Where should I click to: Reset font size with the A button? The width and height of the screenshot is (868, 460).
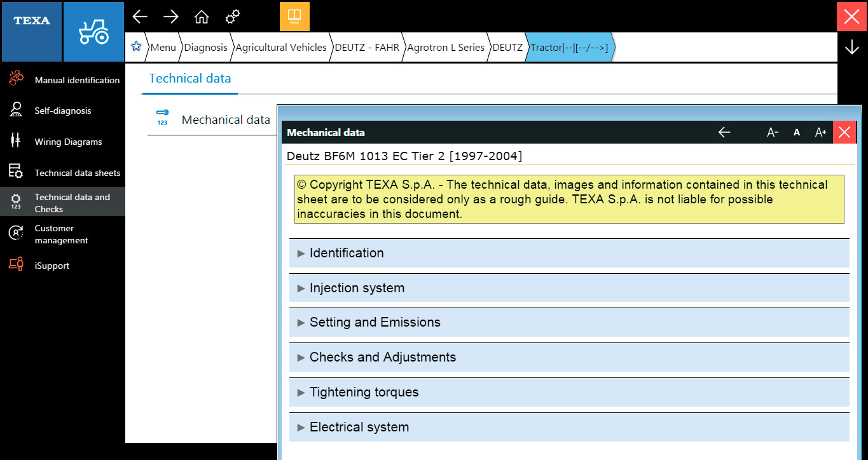[x=797, y=132]
